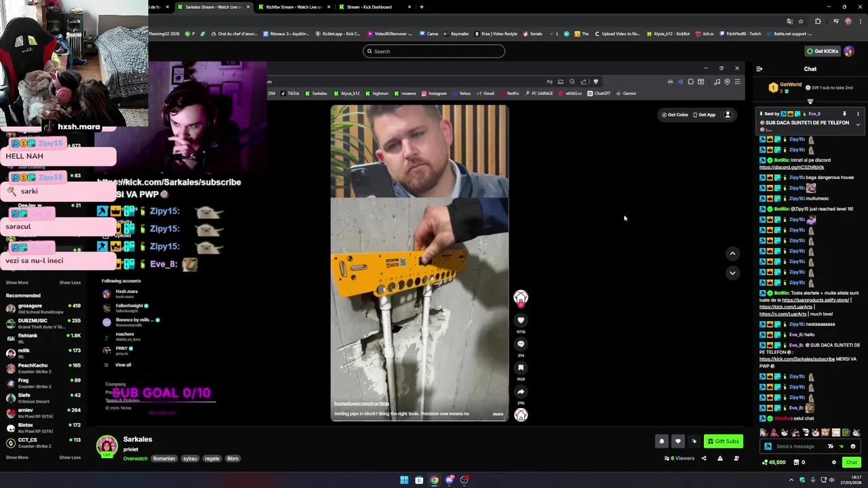Open kick.com/Sarkales/subscribe link in chat
The height and width of the screenshot is (488, 868).
pos(797,359)
